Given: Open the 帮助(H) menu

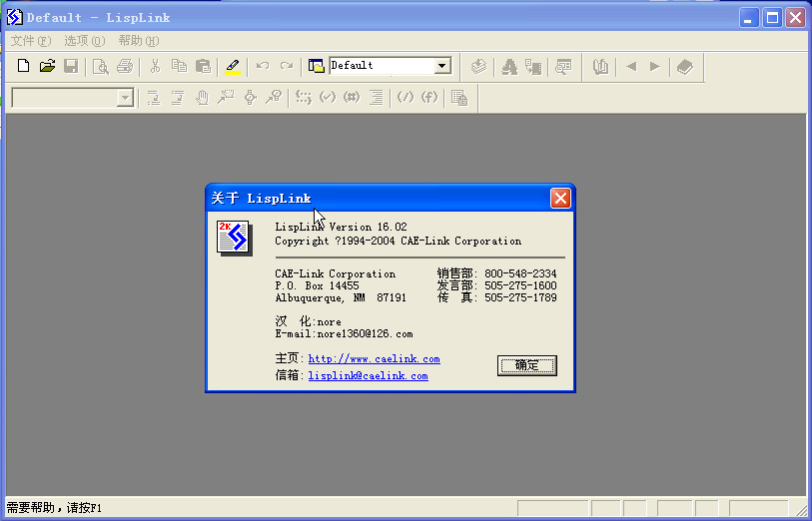Looking at the screenshot, I should point(139,41).
